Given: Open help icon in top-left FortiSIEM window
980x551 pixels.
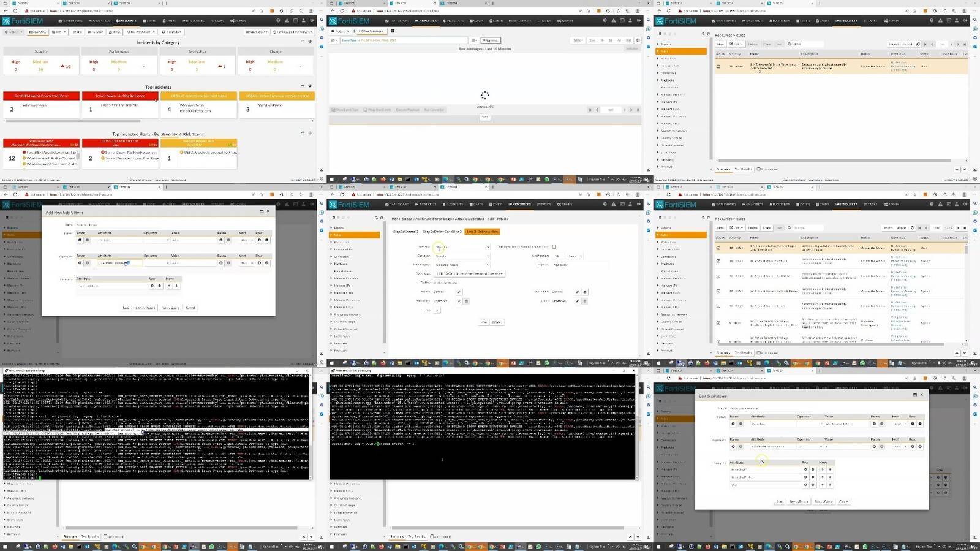Looking at the screenshot, I should tap(278, 21).
